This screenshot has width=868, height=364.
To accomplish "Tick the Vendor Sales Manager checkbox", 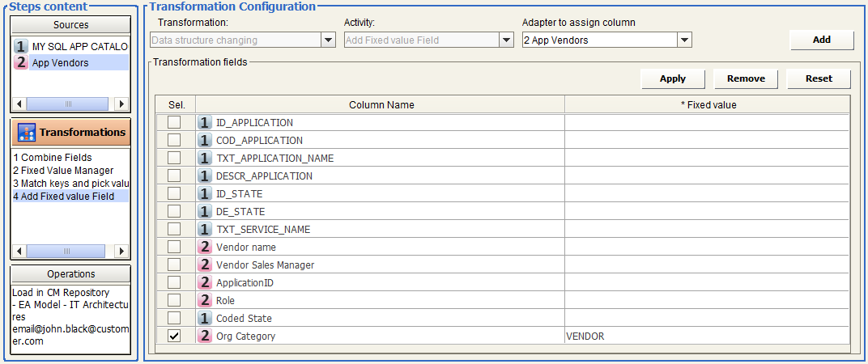I will [x=174, y=265].
